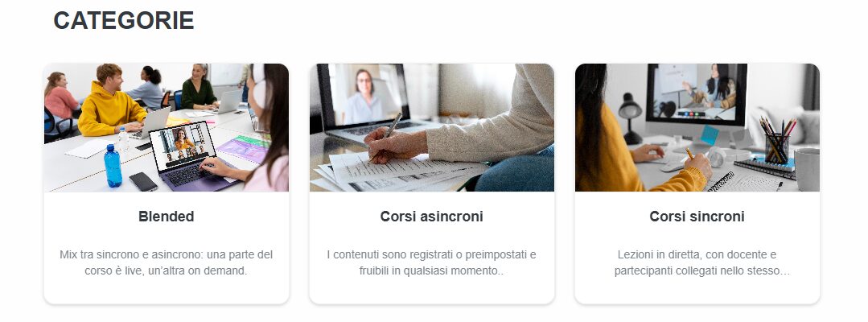This screenshot has width=868, height=322.
Task: Select the Corsi sincroni card title
Action: 697,217
